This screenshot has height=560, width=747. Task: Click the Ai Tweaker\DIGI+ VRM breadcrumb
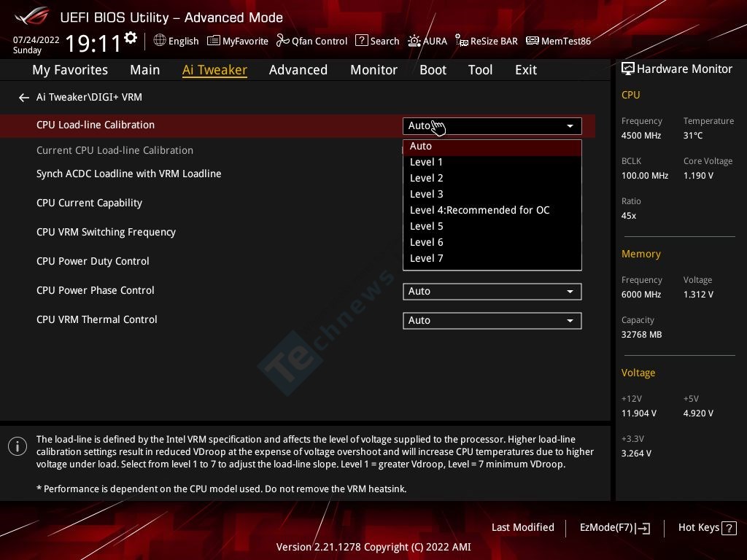pos(89,98)
